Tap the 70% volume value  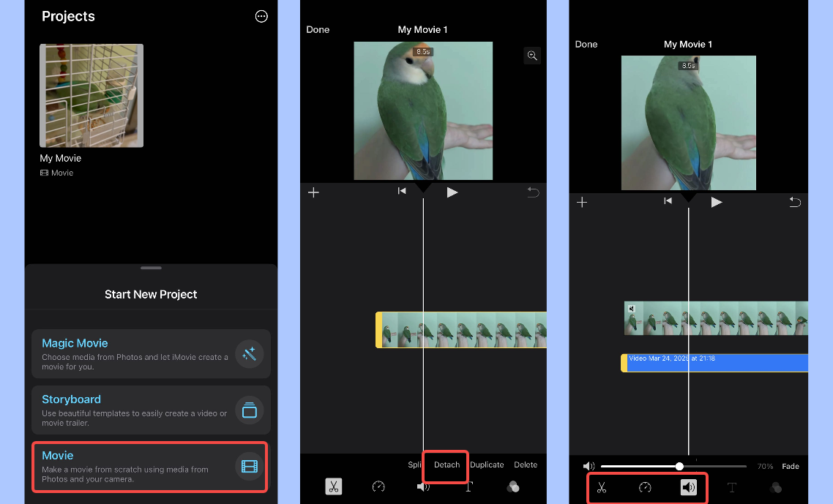click(765, 466)
